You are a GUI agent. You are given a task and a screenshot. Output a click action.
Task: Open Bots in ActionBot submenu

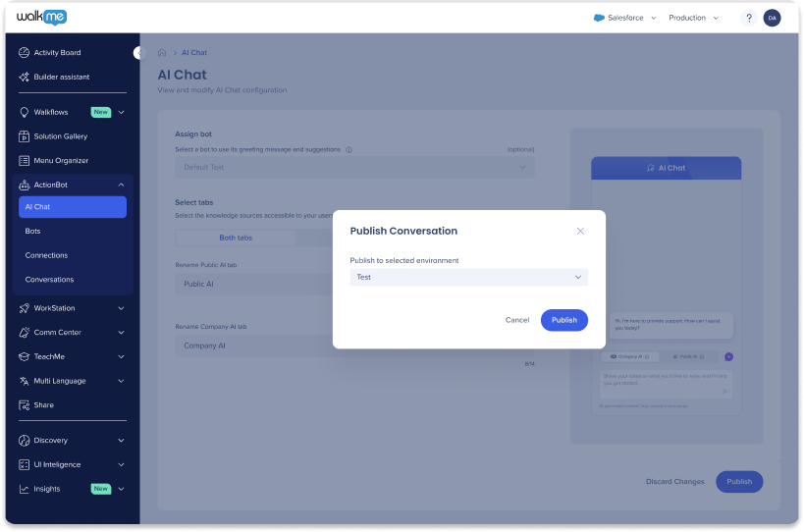(32, 231)
